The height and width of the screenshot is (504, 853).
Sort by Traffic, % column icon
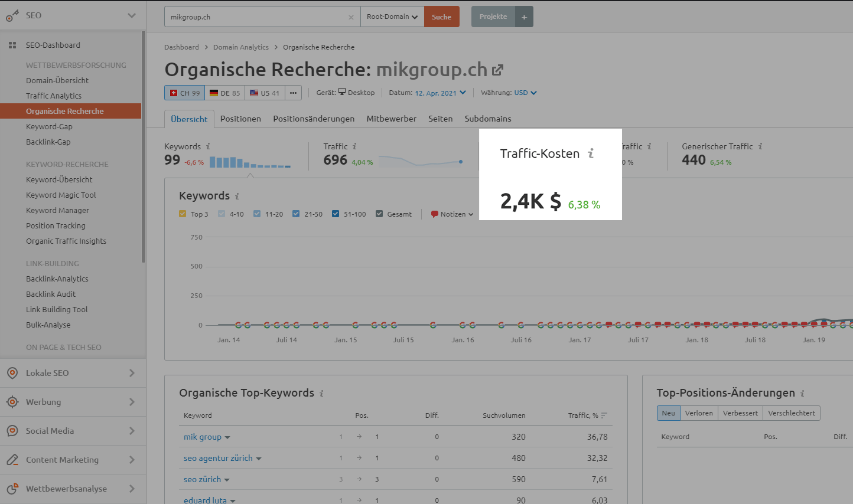click(x=604, y=415)
